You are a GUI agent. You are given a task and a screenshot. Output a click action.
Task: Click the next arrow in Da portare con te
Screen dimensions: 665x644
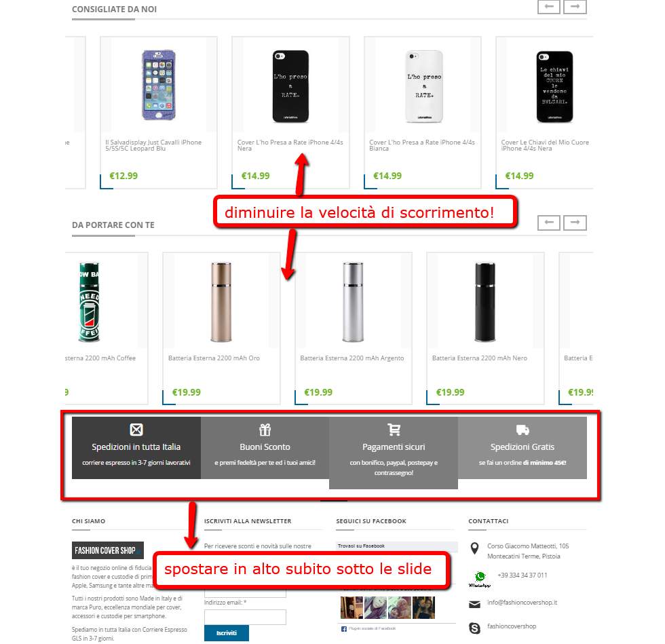tap(575, 223)
